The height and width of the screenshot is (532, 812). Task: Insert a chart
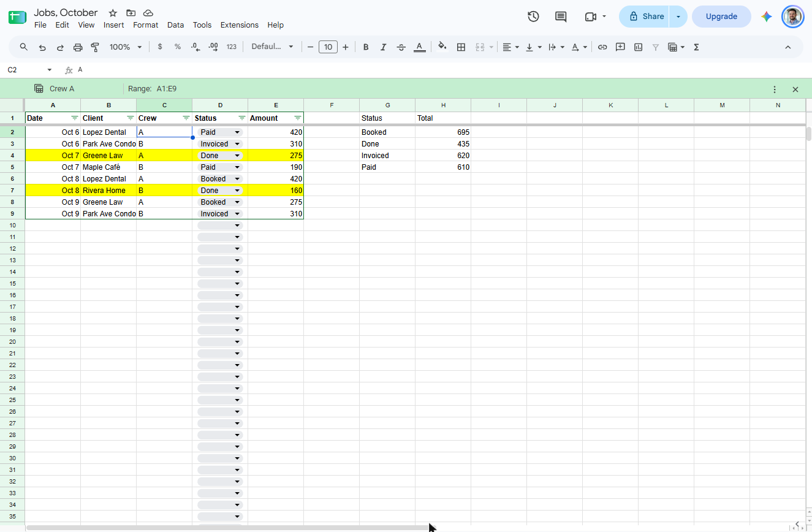tap(638, 47)
